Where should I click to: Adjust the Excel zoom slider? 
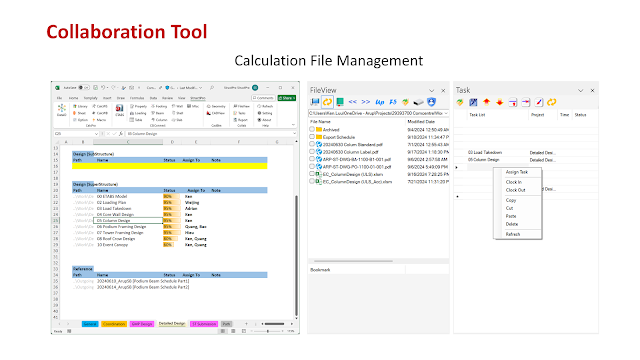(268, 331)
